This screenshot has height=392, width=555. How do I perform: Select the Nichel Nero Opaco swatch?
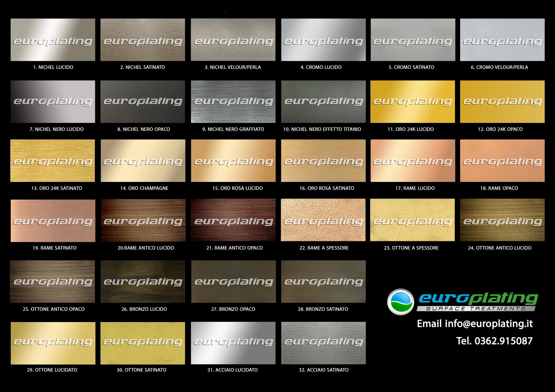(x=143, y=102)
